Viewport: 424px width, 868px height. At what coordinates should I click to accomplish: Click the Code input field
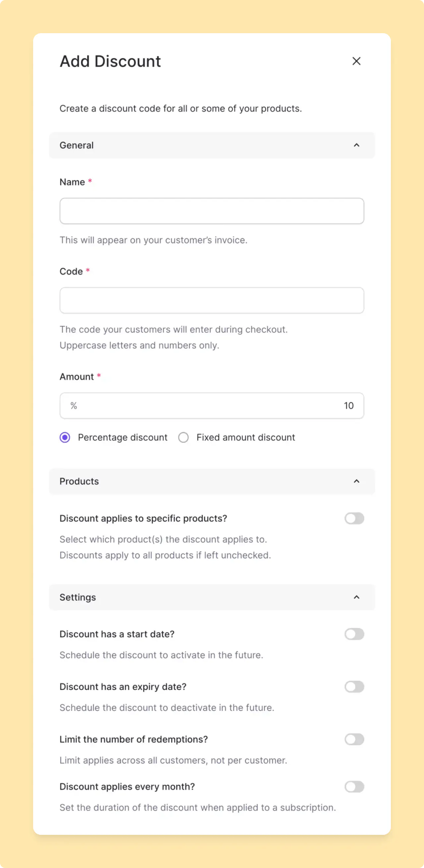point(212,300)
